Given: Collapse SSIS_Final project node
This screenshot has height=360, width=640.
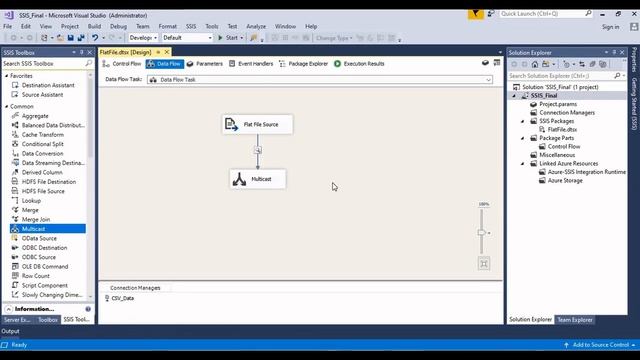Looking at the screenshot, I should 514,96.
